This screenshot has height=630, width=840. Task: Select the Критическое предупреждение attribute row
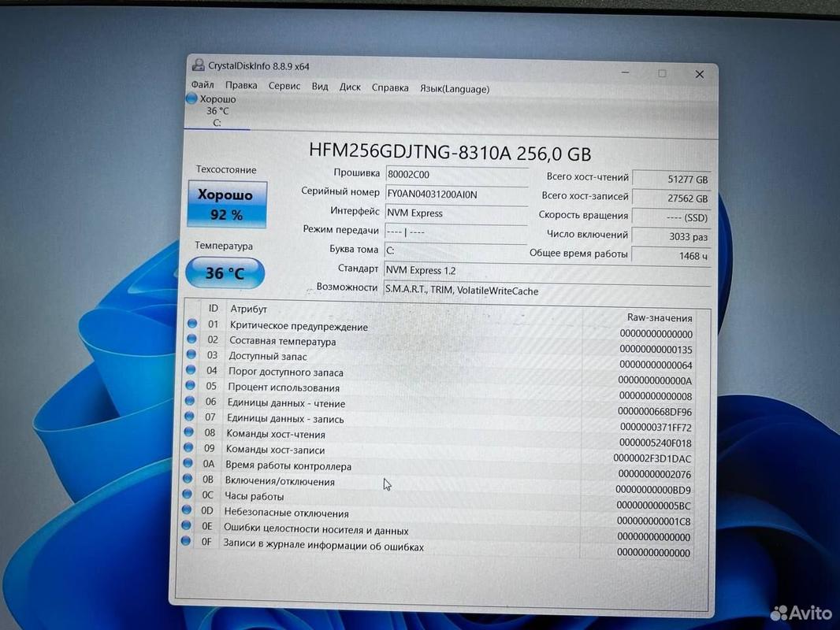click(x=440, y=328)
